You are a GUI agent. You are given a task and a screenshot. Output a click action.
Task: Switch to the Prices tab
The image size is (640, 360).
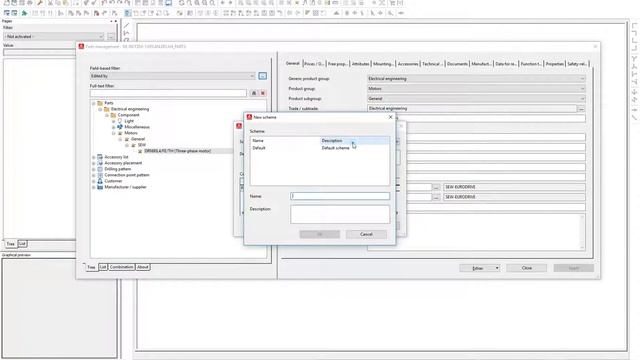coord(314,64)
